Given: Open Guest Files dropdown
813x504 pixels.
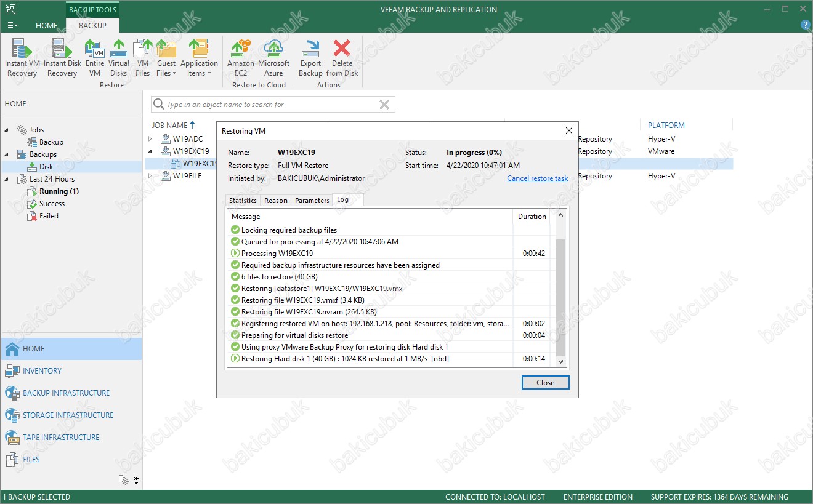Looking at the screenshot, I should tap(166, 58).
